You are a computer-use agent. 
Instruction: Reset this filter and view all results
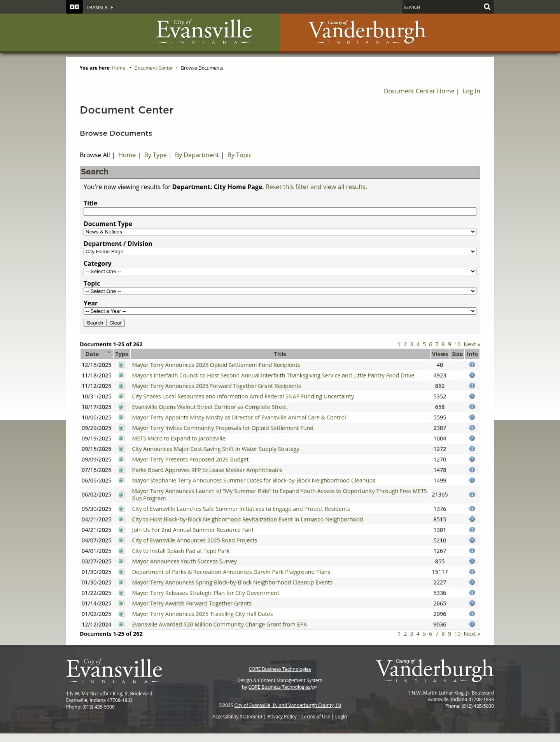[x=316, y=187]
